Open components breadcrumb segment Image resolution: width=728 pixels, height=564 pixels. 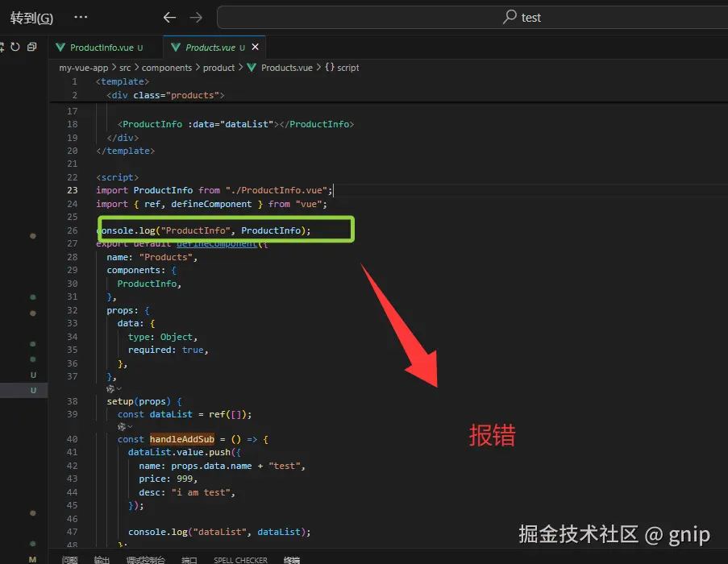167,68
